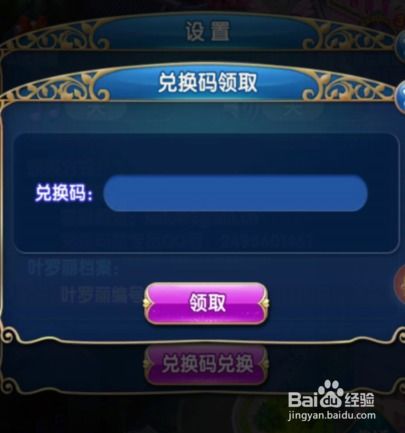Click the gold ornament left of 设置

57,39
